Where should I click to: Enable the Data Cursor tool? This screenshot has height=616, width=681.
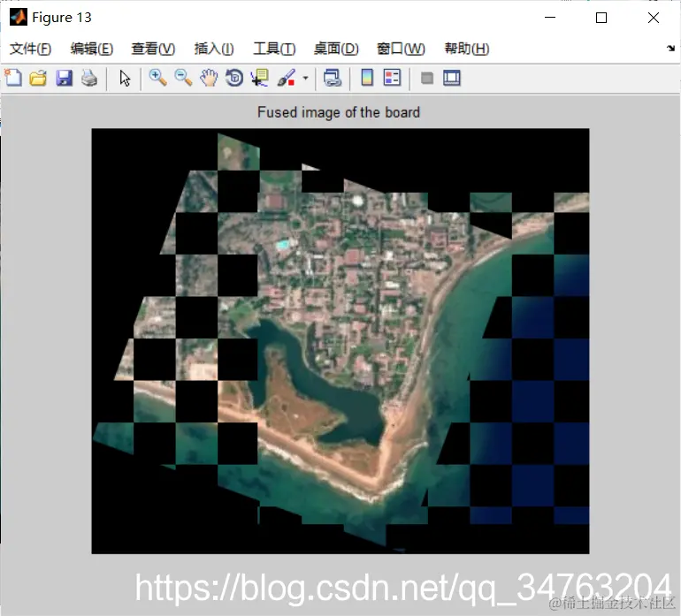tap(260, 78)
